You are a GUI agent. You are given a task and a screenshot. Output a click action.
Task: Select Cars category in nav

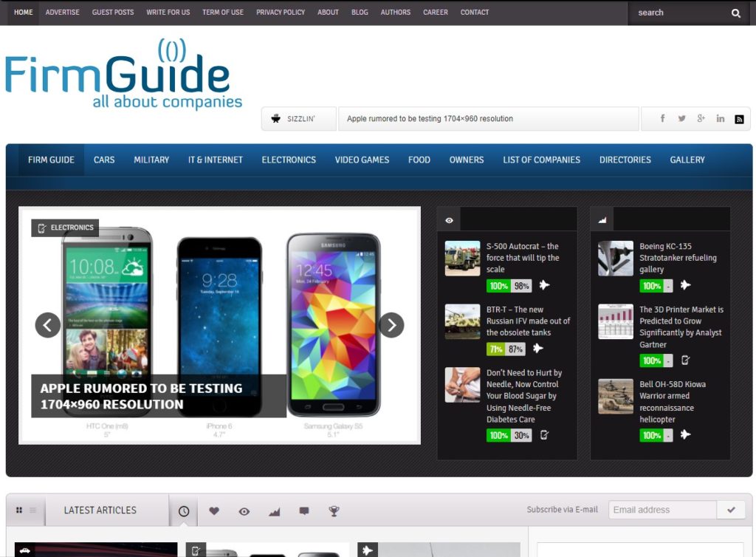pos(104,160)
